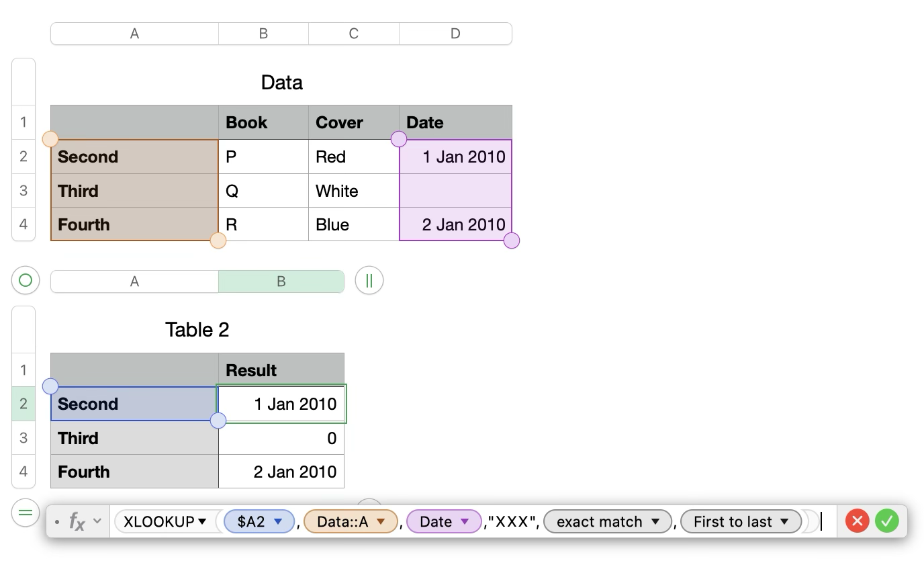Image resolution: width=924 pixels, height=567 pixels.
Task: Open the XLOOKUP function dropdown arrow
Action: 202,521
